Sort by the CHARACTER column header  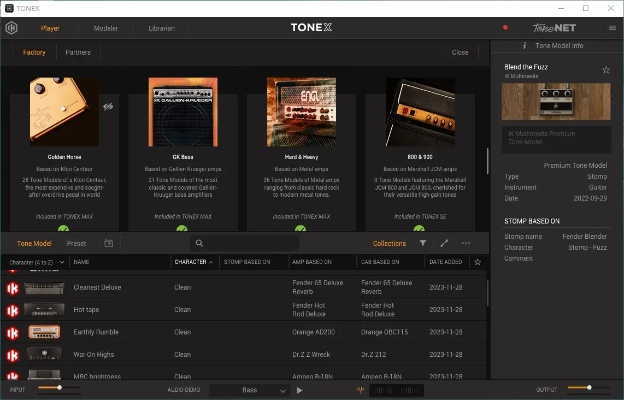[x=192, y=262]
